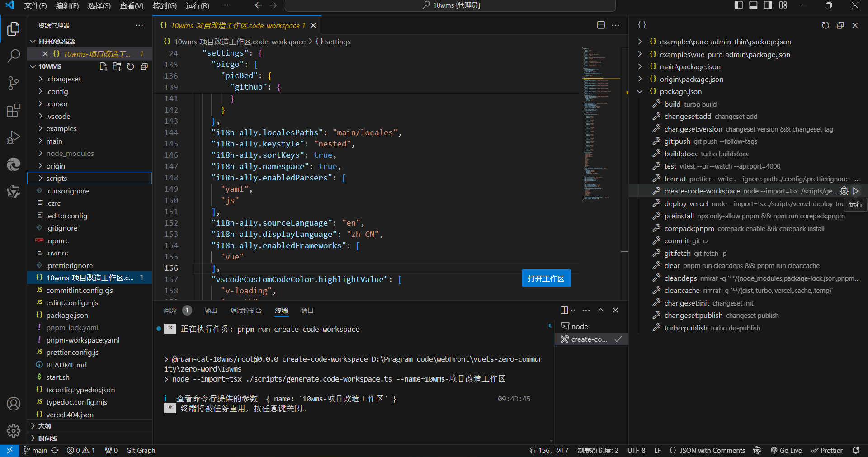Image resolution: width=868 pixels, height=457 pixels.
Task: Close the 10wms code-workspace editor tab
Action: 313,25
